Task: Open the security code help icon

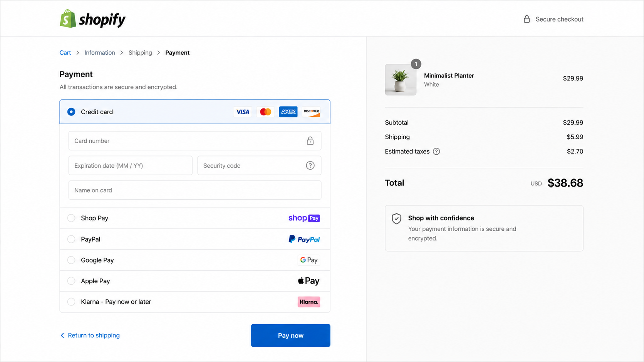Action: pos(310,165)
